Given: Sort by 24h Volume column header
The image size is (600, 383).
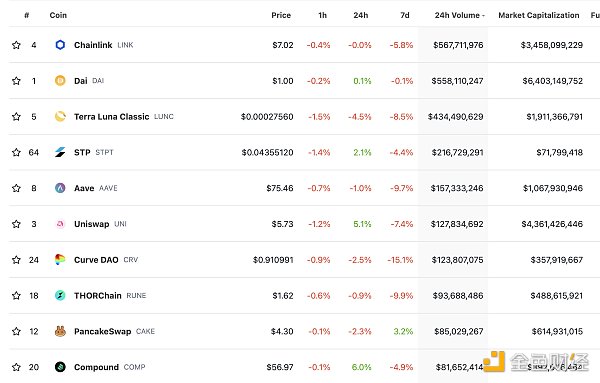Looking at the screenshot, I should coord(459,15).
